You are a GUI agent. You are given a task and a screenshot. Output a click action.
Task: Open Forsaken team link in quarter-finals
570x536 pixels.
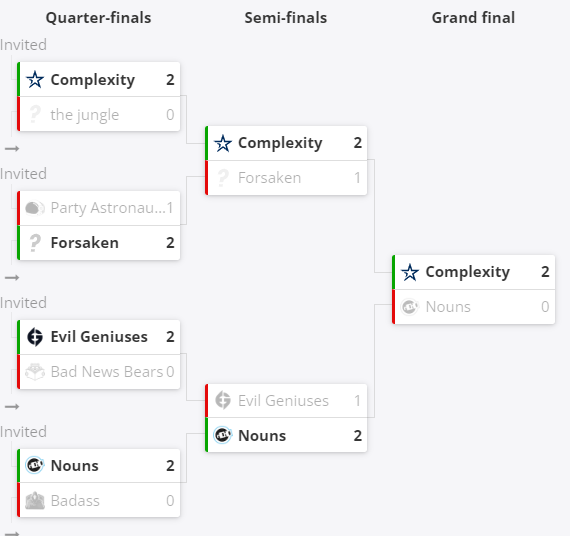tap(85, 243)
